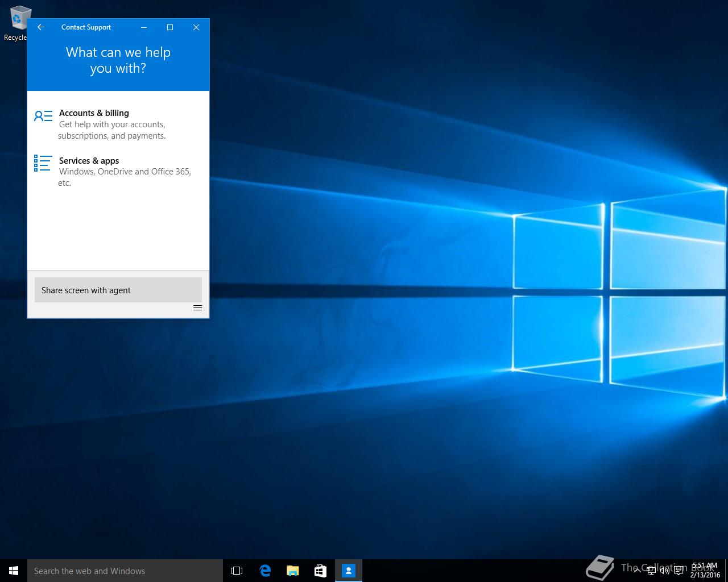Go back using the Contact Support arrow
The width and height of the screenshot is (728, 582).
41,27
